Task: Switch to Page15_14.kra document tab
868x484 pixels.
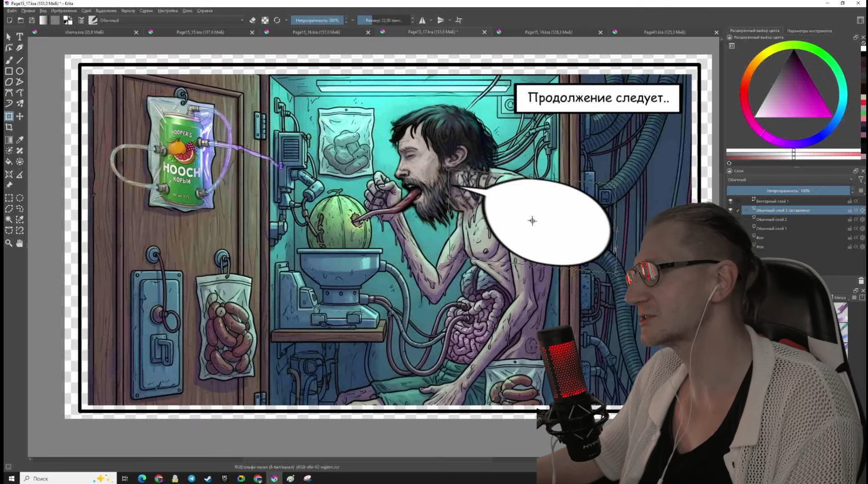Action: pos(548,32)
